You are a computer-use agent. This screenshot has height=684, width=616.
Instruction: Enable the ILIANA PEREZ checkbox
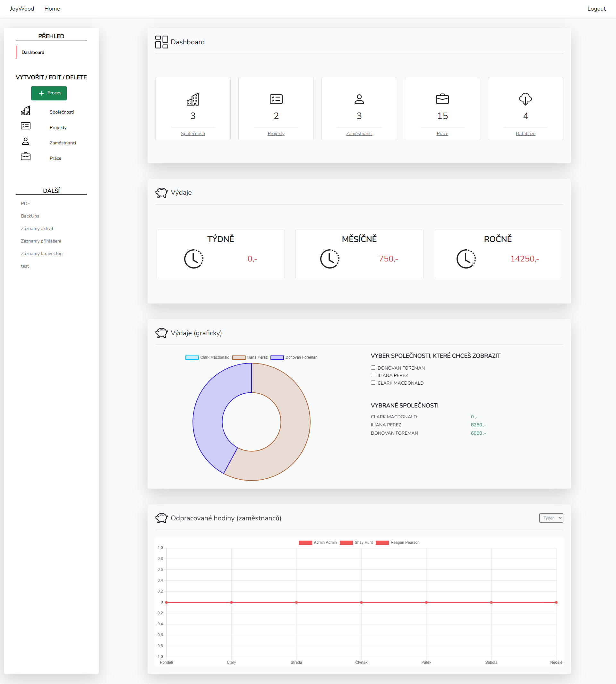point(373,375)
